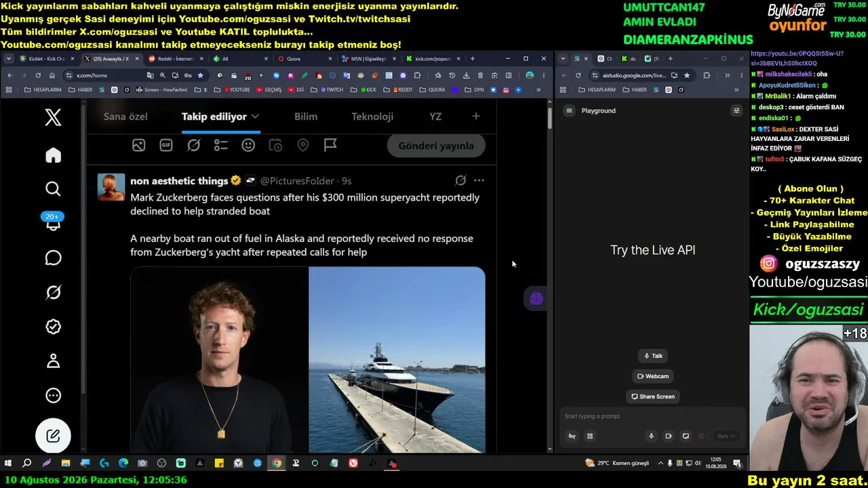This screenshot has height=488, width=868.
Task: Switch to the Teknoloji tab
Action: coord(372,117)
